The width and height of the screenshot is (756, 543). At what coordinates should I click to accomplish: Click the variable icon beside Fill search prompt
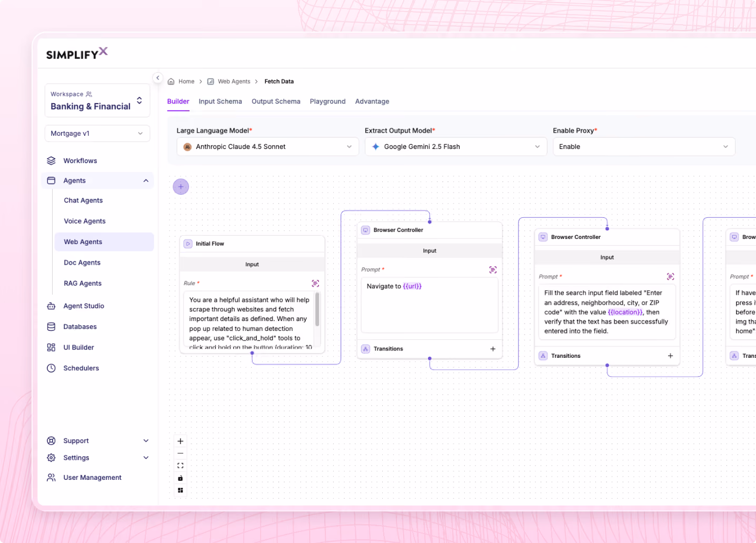tap(670, 277)
